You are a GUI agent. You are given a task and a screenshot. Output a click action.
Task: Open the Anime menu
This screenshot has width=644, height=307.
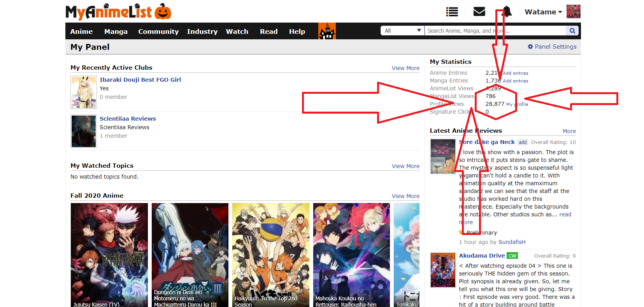click(81, 32)
